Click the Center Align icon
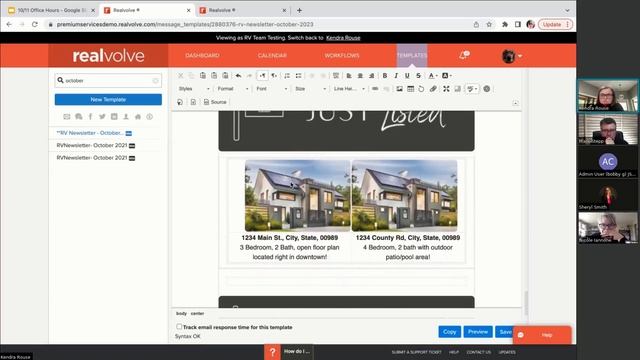 point(360,76)
